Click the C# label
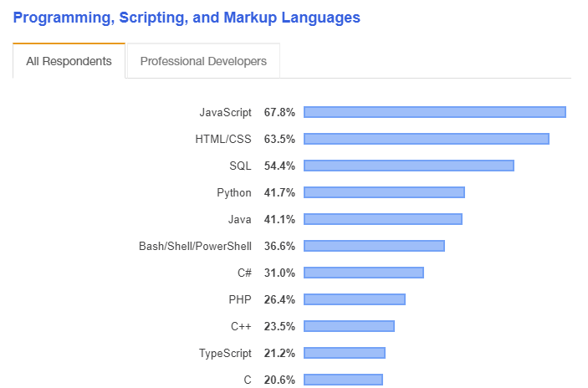The width and height of the screenshot is (588, 388). [244, 273]
